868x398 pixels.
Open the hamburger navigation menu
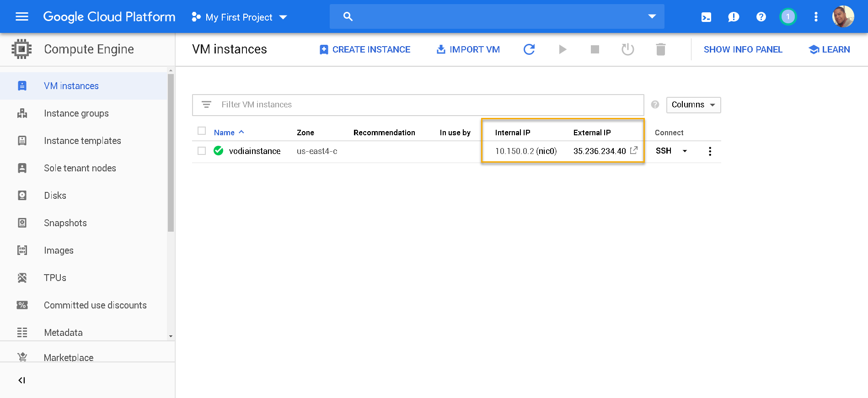[22, 17]
